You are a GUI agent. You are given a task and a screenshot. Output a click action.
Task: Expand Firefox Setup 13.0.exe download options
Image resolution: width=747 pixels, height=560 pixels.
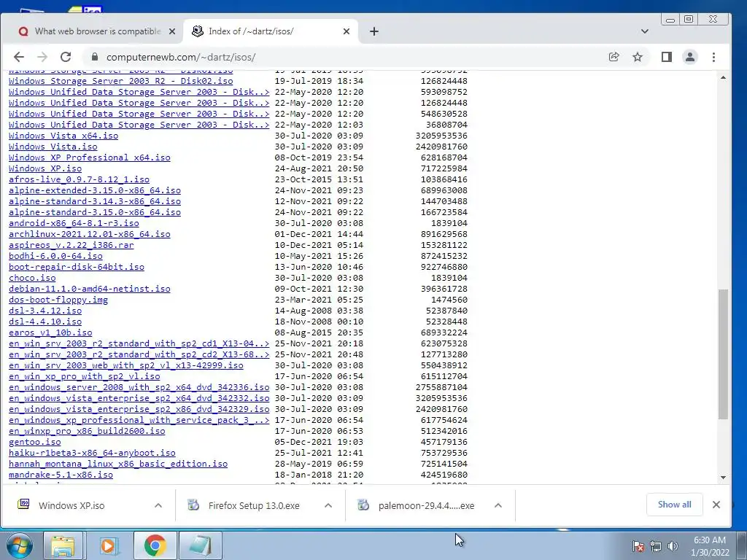tap(328, 506)
